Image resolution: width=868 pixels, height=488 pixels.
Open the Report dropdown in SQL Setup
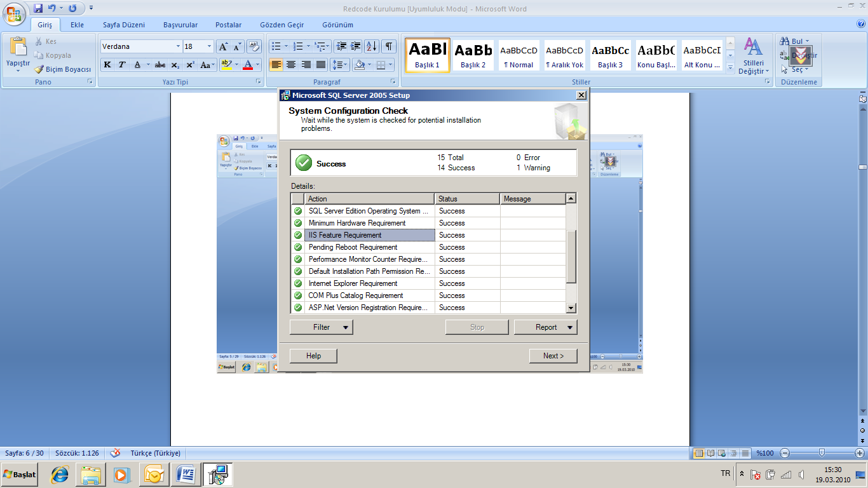point(545,327)
